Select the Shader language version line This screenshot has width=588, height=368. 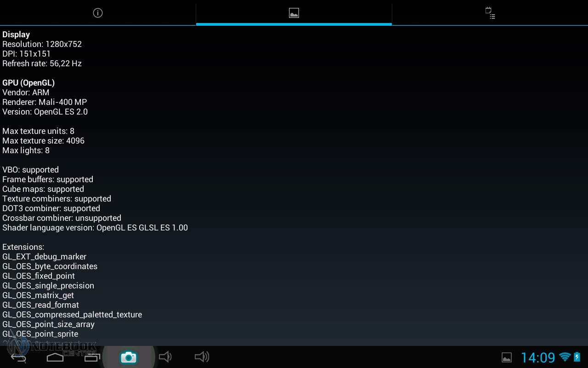point(95,228)
